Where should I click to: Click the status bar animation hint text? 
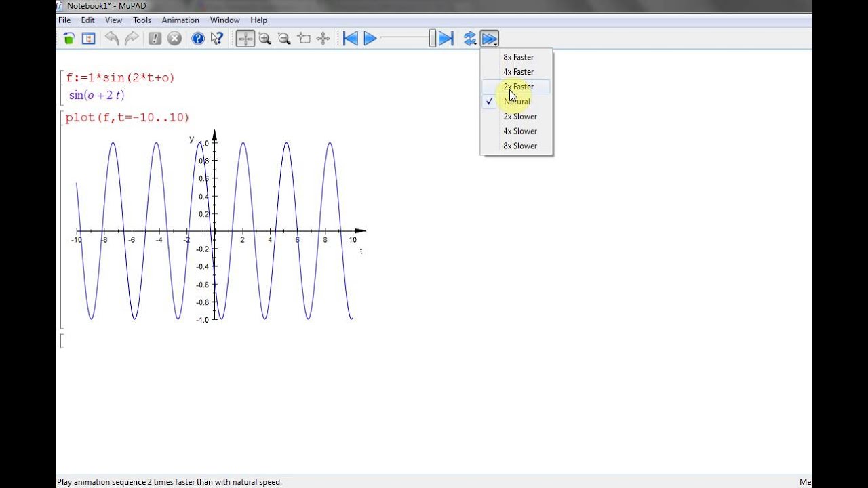pos(170,482)
